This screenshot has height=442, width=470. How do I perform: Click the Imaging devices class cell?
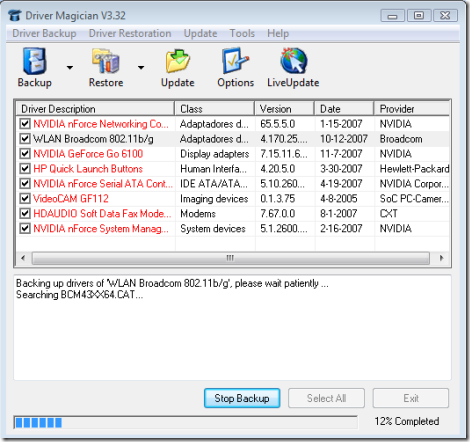click(214, 199)
